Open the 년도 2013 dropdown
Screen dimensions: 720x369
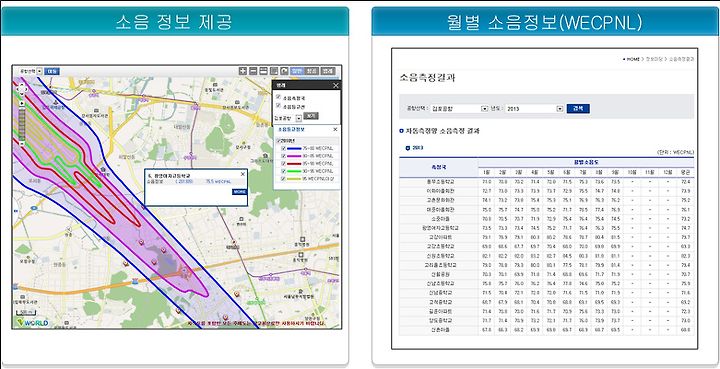534,109
